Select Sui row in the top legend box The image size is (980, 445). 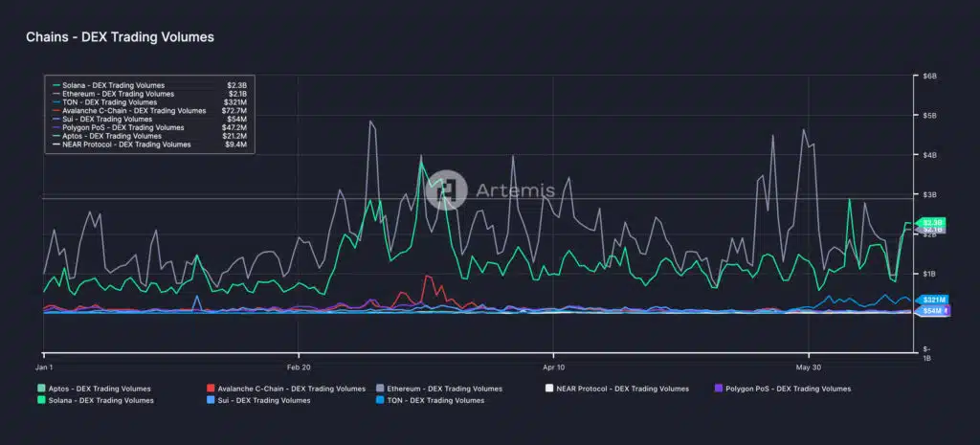[x=150, y=119]
